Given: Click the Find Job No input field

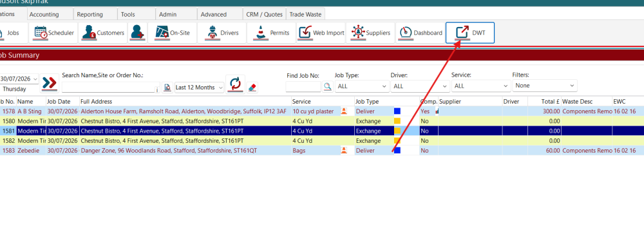Looking at the screenshot, I should pos(303,86).
